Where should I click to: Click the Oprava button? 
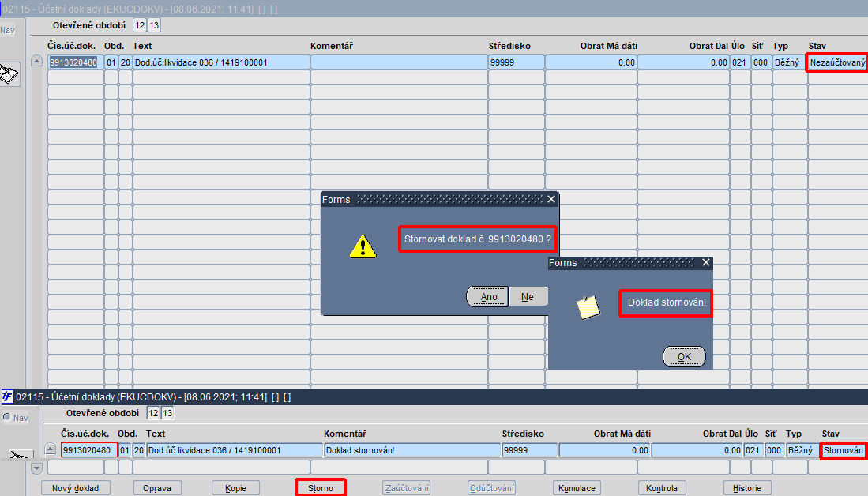tap(157, 487)
